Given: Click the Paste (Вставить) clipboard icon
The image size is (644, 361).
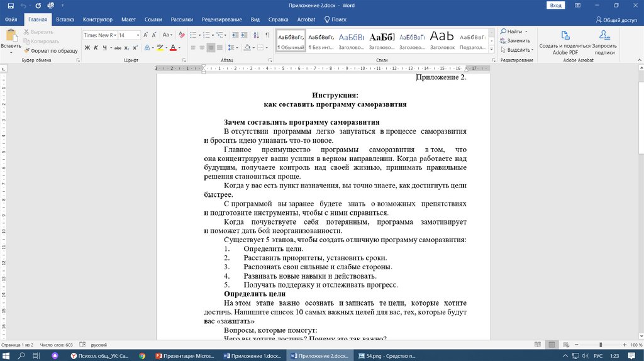Looking at the screenshot, I should click(x=11, y=36).
